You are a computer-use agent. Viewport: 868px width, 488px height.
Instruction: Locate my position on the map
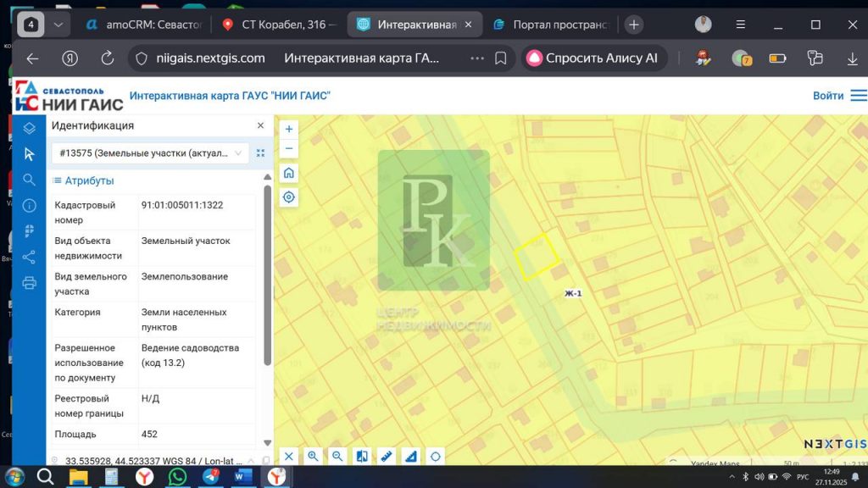click(x=289, y=197)
